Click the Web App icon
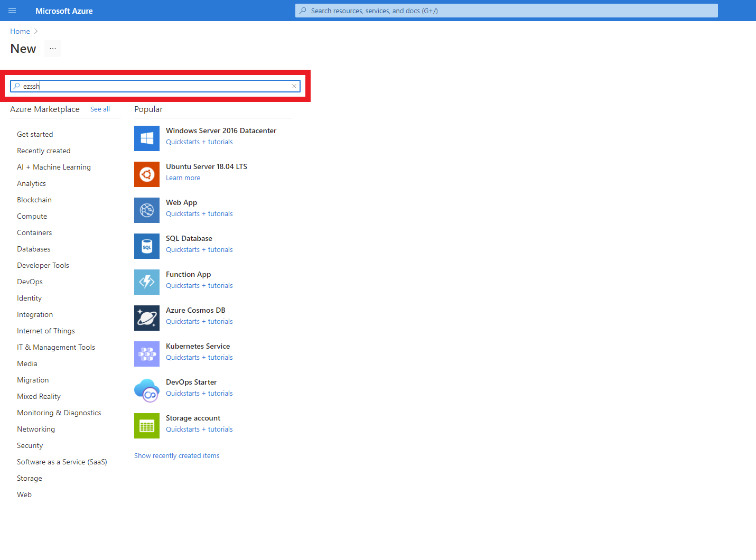Screen dimensions: 756x560 tap(147, 210)
